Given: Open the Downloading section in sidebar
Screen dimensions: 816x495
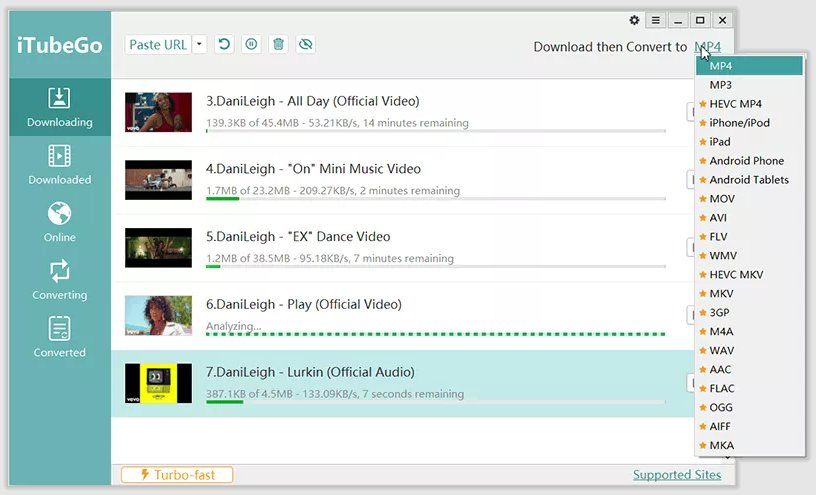Looking at the screenshot, I should pos(59,107).
